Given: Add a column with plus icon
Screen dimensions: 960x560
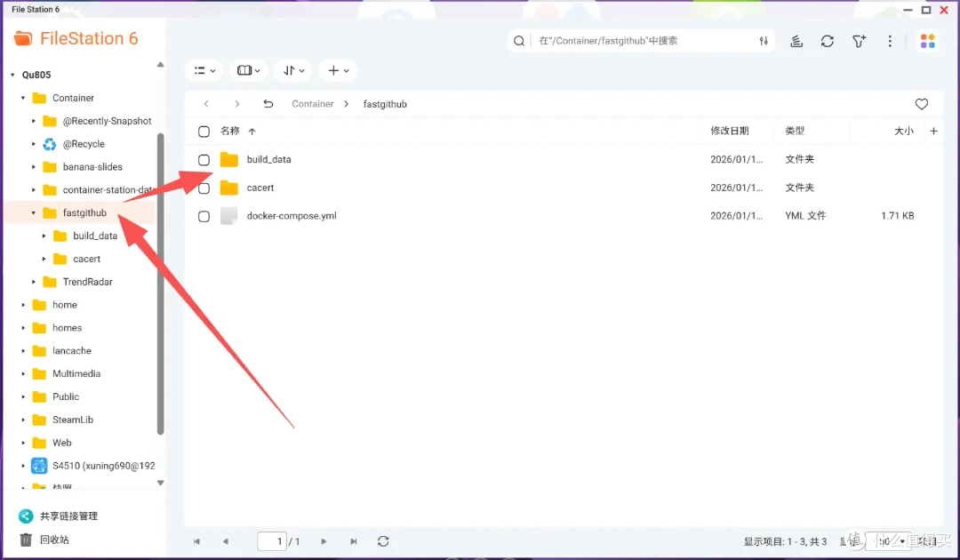Looking at the screenshot, I should (933, 131).
